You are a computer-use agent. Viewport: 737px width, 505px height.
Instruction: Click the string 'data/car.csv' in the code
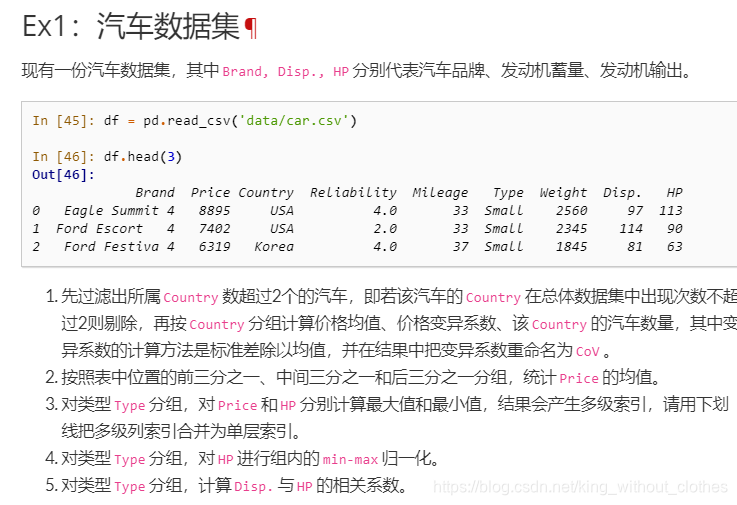[x=294, y=121]
